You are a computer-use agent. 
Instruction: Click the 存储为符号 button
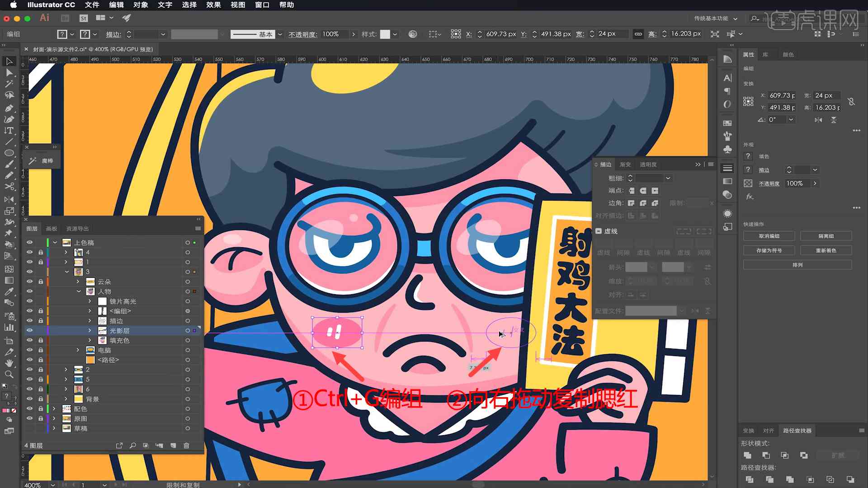click(x=769, y=250)
